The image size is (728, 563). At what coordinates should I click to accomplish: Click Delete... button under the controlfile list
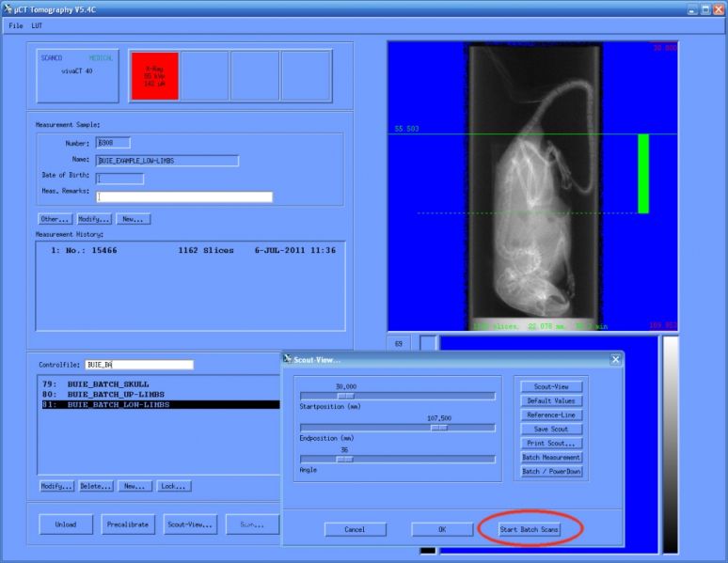point(96,487)
